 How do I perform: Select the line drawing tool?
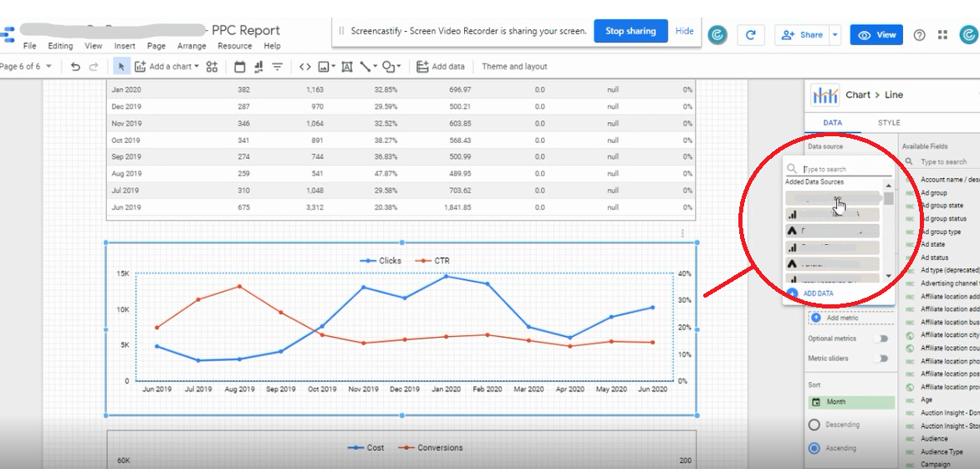(x=365, y=67)
